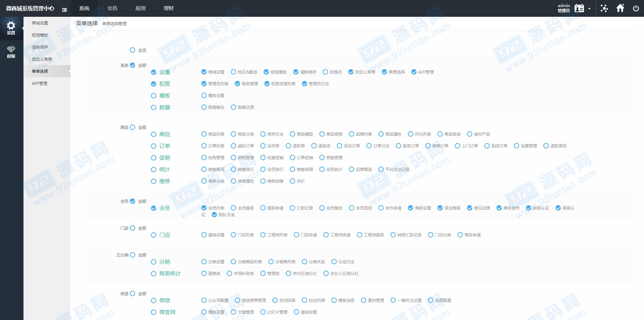Image resolution: width=644 pixels, height=320 pixels.
Task: Toggle the 全选 checkbox
Action: (132, 50)
